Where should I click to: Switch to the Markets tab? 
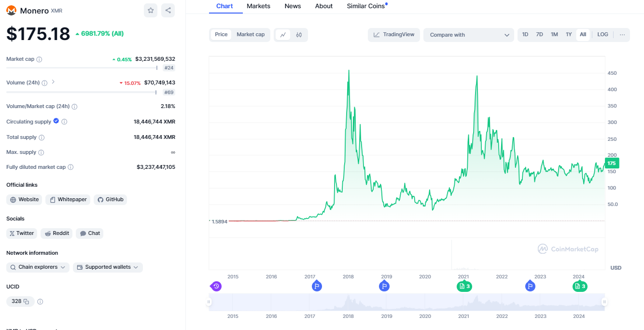258,6
